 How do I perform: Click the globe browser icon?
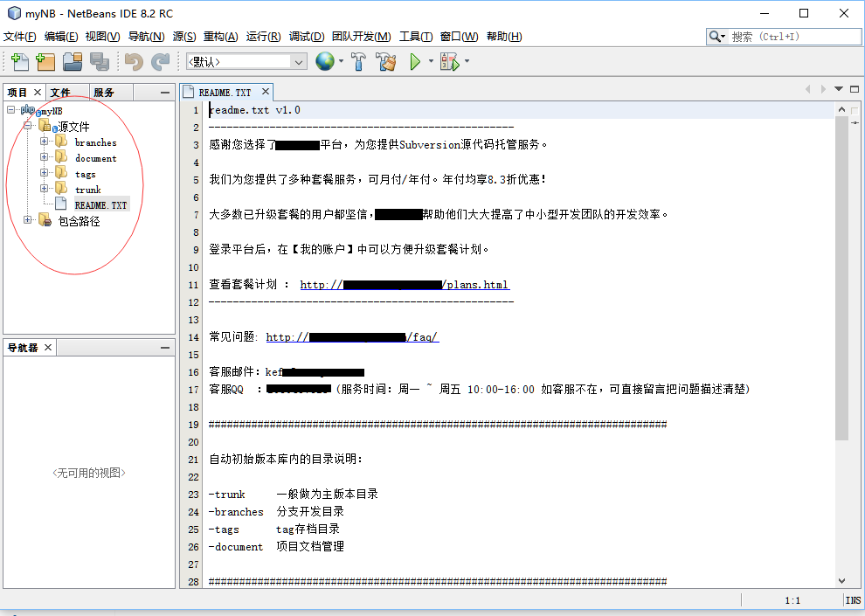coord(325,61)
